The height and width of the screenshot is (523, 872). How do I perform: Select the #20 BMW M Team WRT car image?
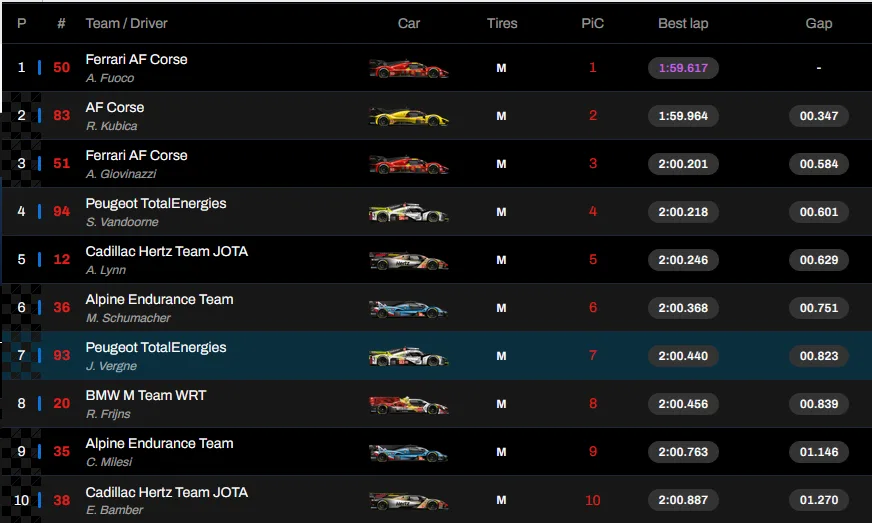pyautogui.click(x=408, y=404)
